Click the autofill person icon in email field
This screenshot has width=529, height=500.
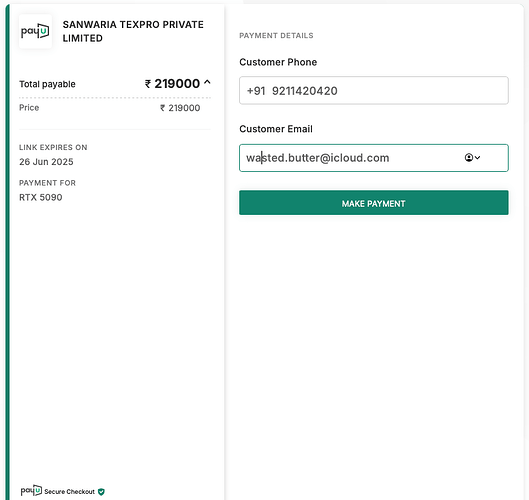tap(469, 158)
